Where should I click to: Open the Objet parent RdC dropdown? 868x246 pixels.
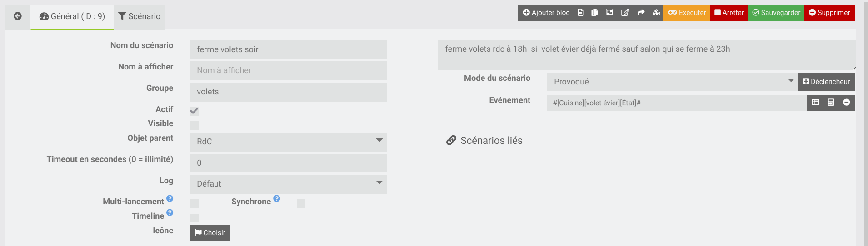[x=289, y=142]
